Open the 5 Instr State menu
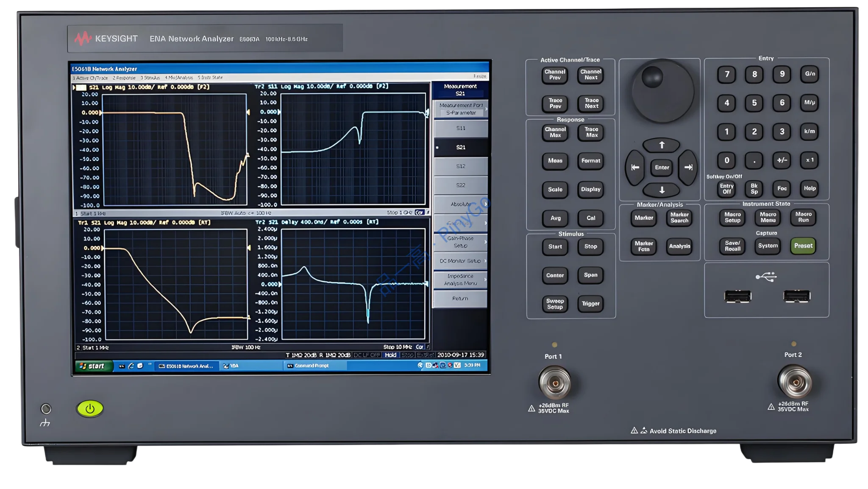Viewport: 868px width, 489px height. (x=210, y=78)
